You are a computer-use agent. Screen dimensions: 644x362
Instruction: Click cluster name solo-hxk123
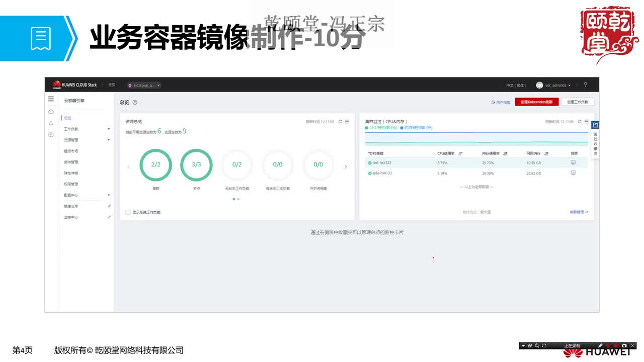pyautogui.click(x=382, y=173)
